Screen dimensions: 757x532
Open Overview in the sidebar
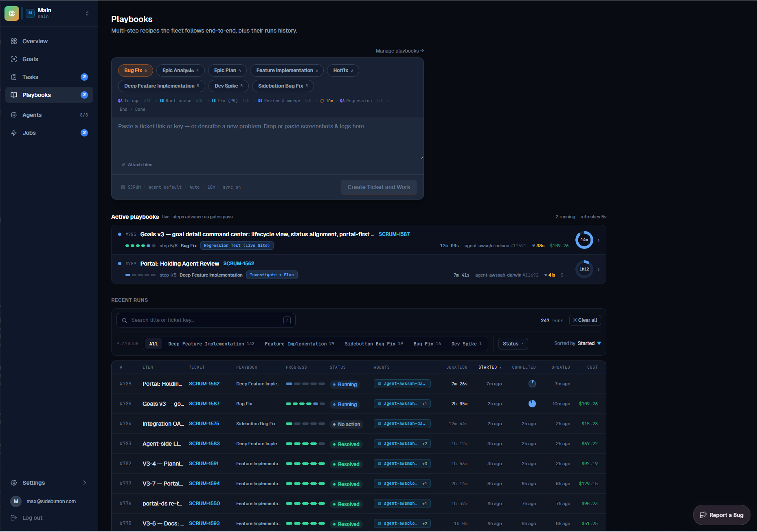pos(49,41)
